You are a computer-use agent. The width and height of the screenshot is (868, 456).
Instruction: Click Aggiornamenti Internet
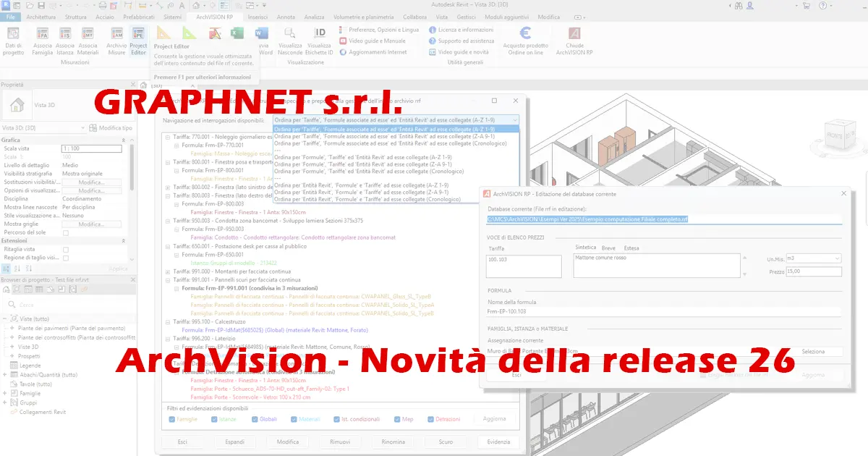coord(373,52)
